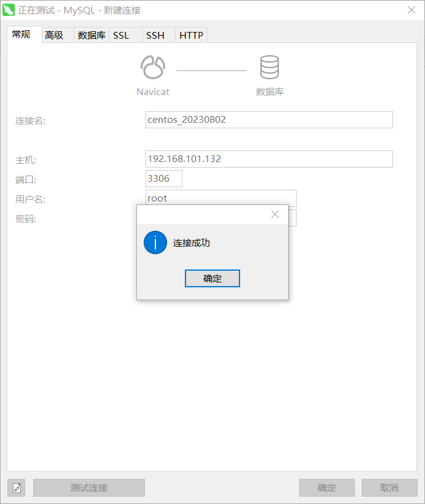Viewport: 425px width, 504px height.
Task: Click the blue info icon in the popup
Action: coord(155,242)
